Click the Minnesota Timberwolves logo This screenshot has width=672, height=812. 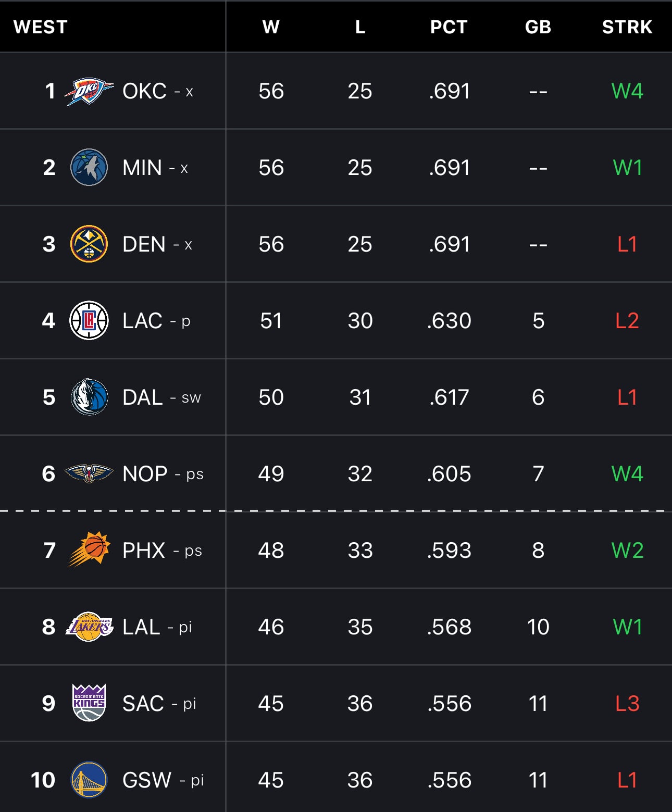[x=89, y=168]
